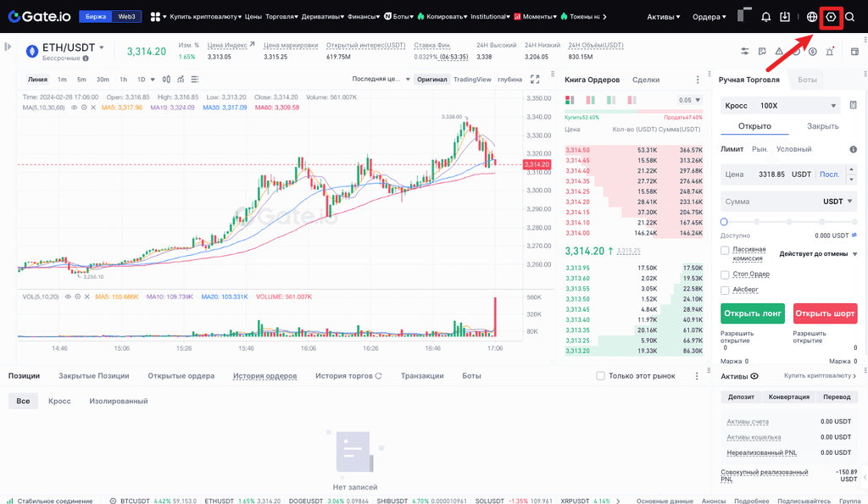The image size is (868, 504).
Task: Open the hexagon settings icon in header
Action: click(x=831, y=17)
